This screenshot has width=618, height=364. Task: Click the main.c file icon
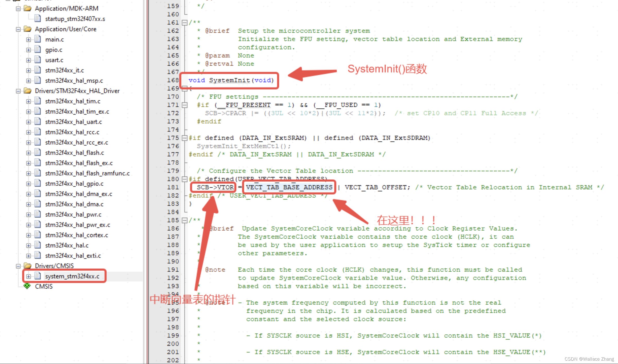pyautogui.click(x=38, y=39)
